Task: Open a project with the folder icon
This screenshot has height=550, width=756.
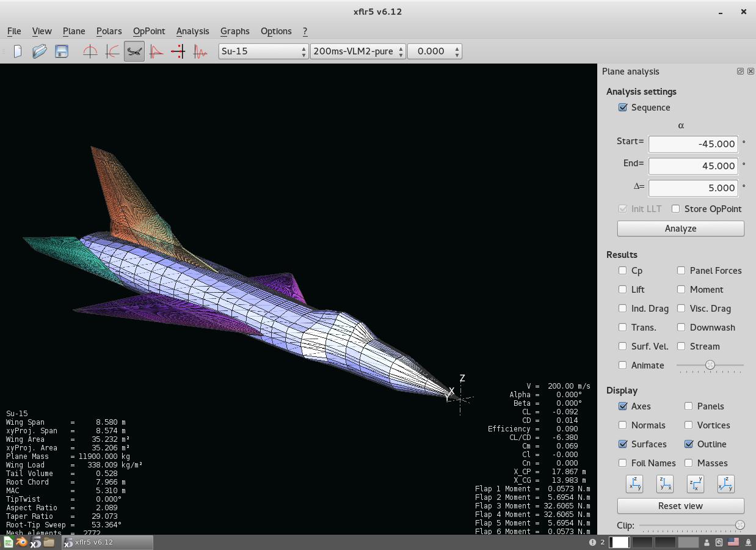Action: (40, 51)
